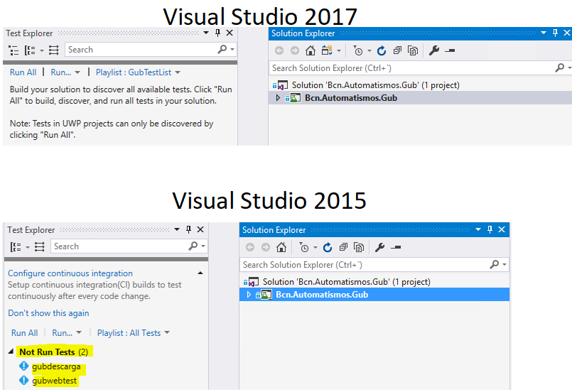Click Don't show this again link
Screen dimensions: 572x392
48,313
